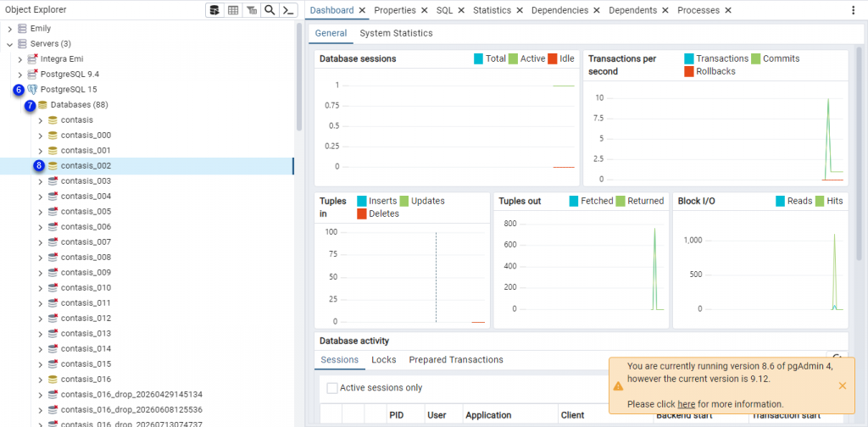
Task: Click the PostgreSQL 9.4 disconnected server icon
Action: [x=33, y=74]
